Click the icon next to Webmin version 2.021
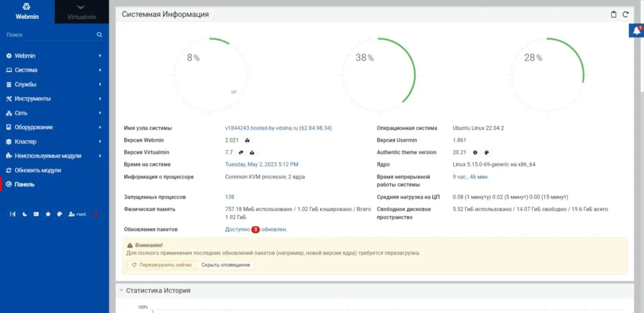 coord(247,140)
